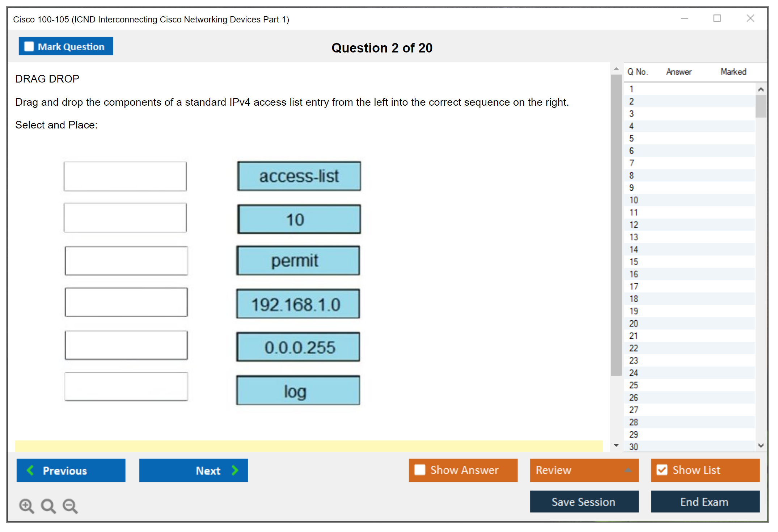Enable the Show Answer checkbox

[x=420, y=470]
